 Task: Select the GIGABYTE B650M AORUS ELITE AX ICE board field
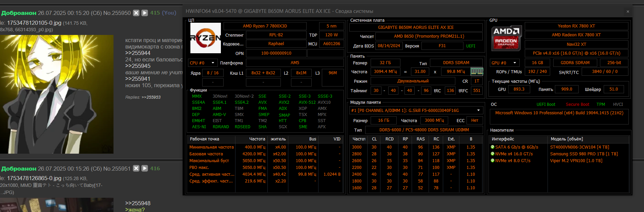(x=416, y=27)
